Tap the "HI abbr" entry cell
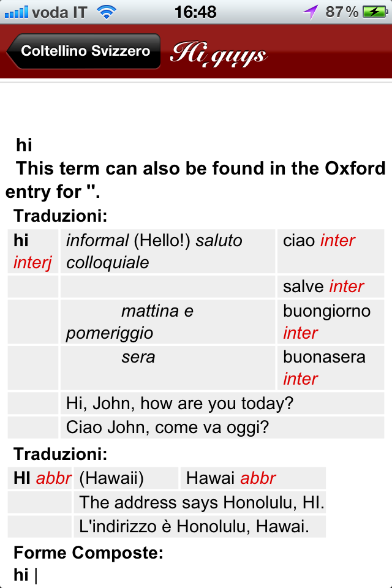The width and height of the screenshot is (392, 588). pyautogui.click(x=42, y=478)
